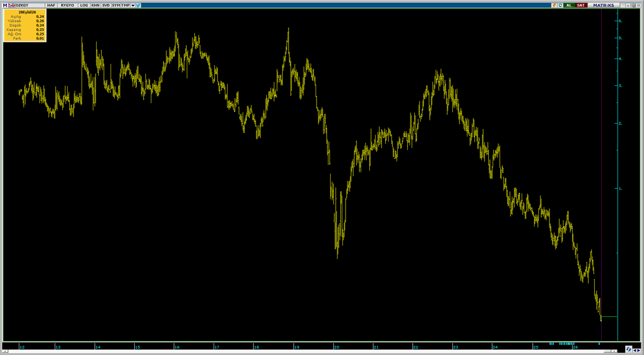
Task: Click the year 23 label on time axis
Action: (x=456, y=347)
